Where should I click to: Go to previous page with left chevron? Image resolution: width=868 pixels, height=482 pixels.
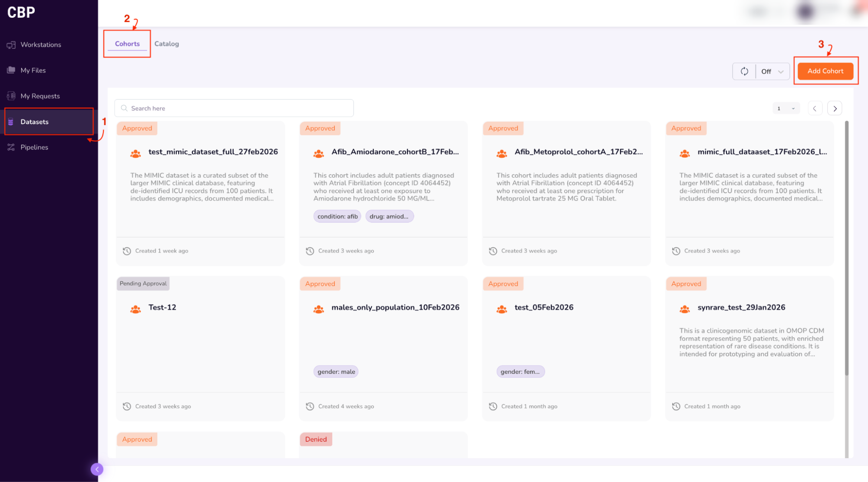(x=815, y=109)
